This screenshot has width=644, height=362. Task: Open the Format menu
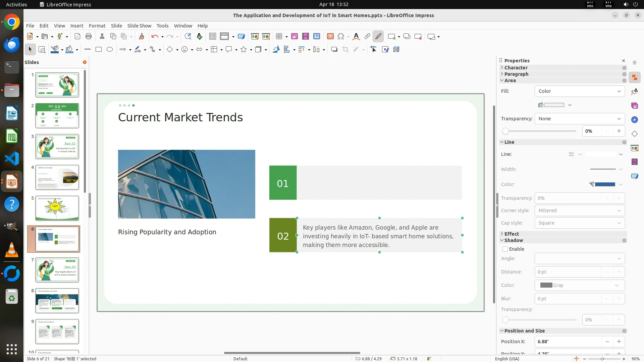point(97,26)
